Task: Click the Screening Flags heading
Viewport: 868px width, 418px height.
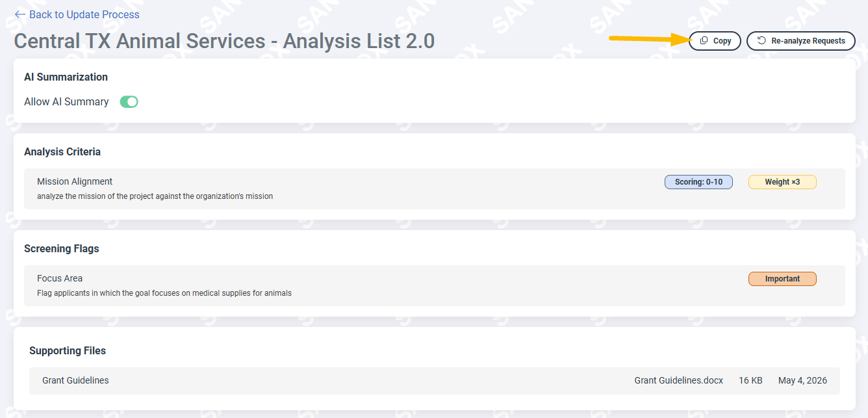Action: coord(62,248)
